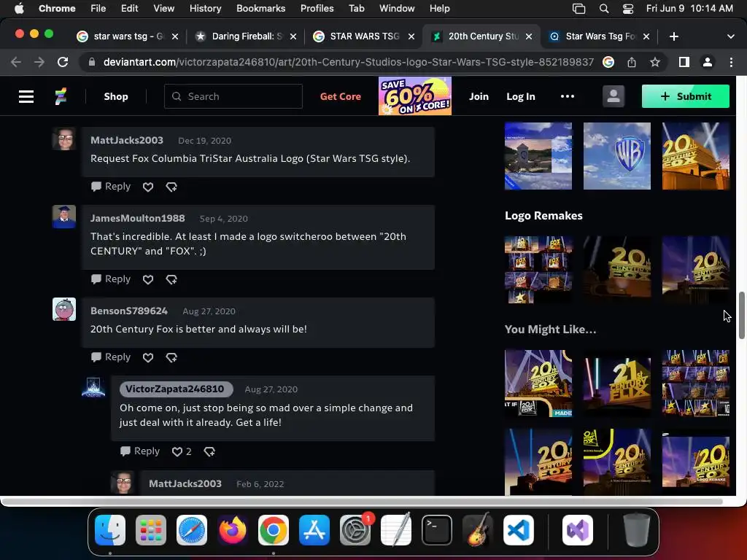Image resolution: width=747 pixels, height=560 pixels.
Task: Toggle Chrome side panel icon
Action: pos(684,62)
